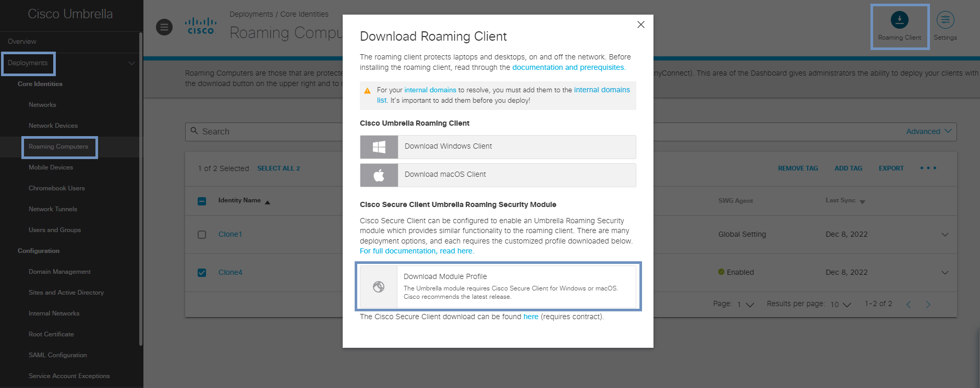Open Overview in the sidebar
980x388 pixels.
click(22, 42)
